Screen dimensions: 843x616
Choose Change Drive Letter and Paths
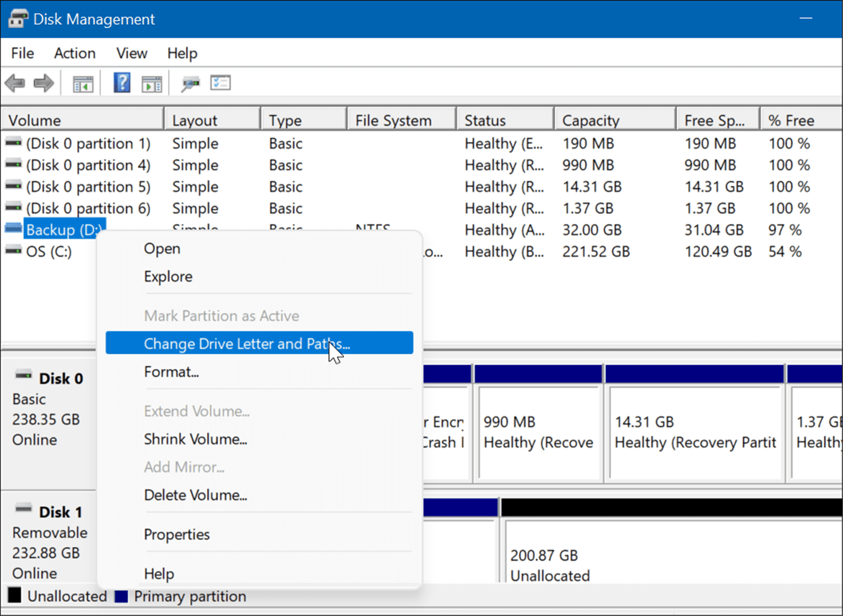pos(246,343)
